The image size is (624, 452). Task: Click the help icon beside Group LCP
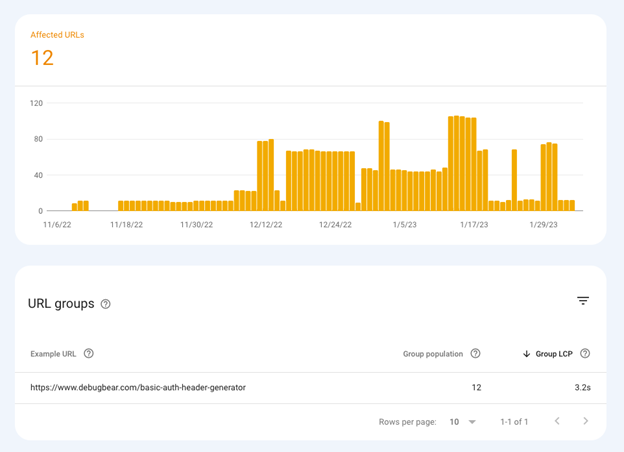[x=585, y=354]
